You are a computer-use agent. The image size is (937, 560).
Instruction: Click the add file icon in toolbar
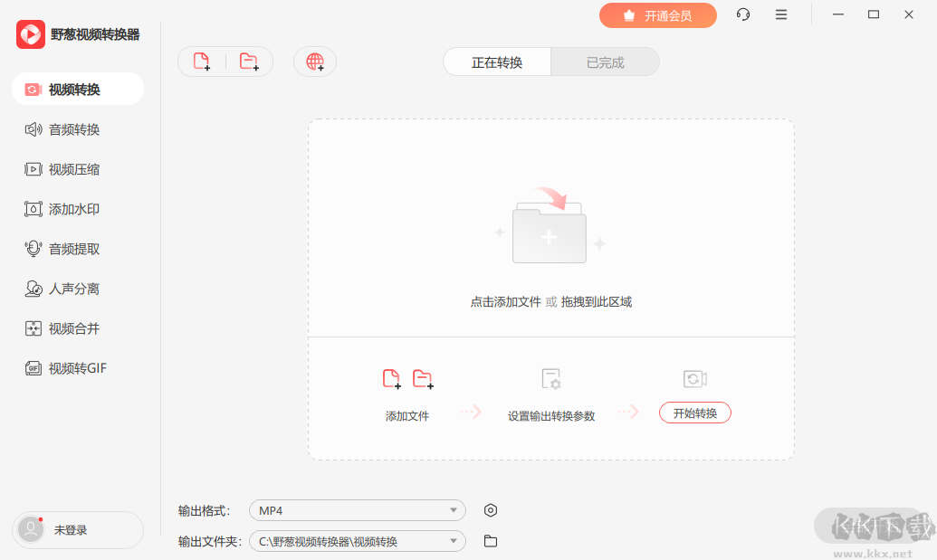[x=202, y=61]
